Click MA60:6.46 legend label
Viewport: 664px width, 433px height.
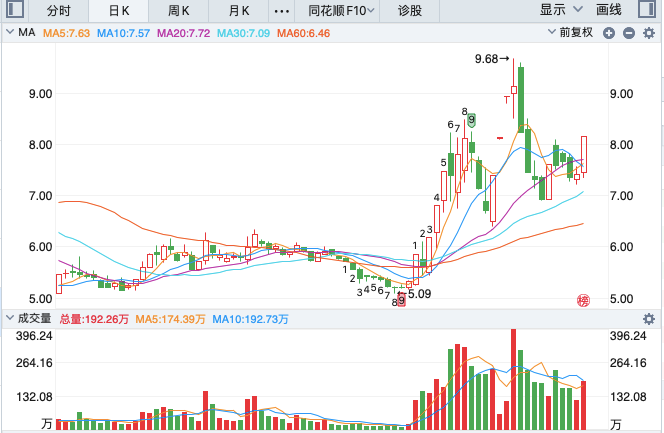[x=304, y=33]
